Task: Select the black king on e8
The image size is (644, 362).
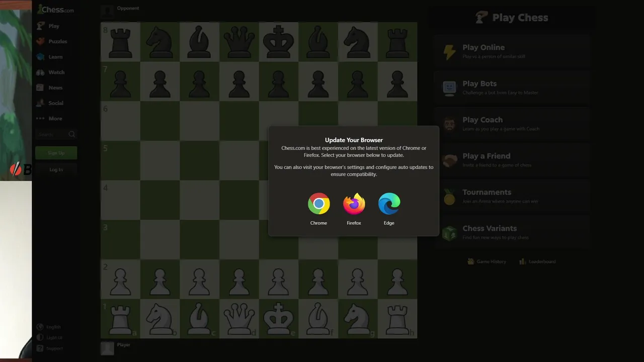Action: click(x=279, y=42)
